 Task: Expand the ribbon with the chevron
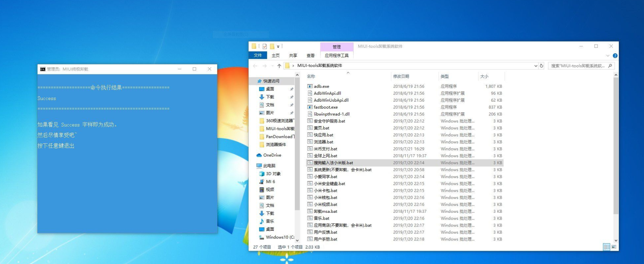click(x=608, y=56)
